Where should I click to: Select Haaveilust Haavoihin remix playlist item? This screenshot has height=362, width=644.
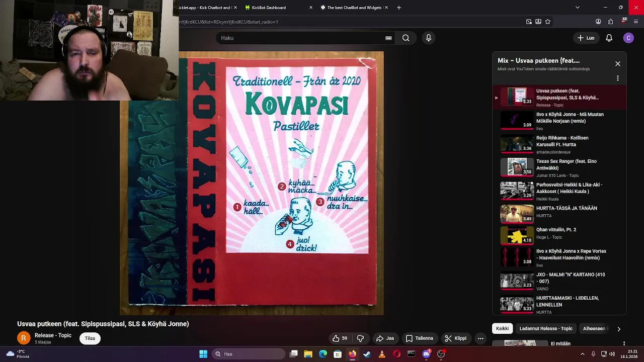pos(559,257)
